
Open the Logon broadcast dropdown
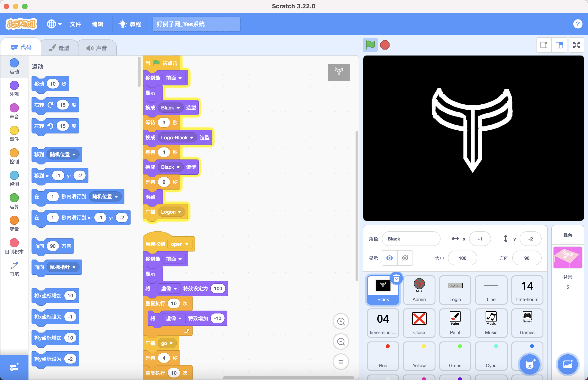[x=171, y=212]
